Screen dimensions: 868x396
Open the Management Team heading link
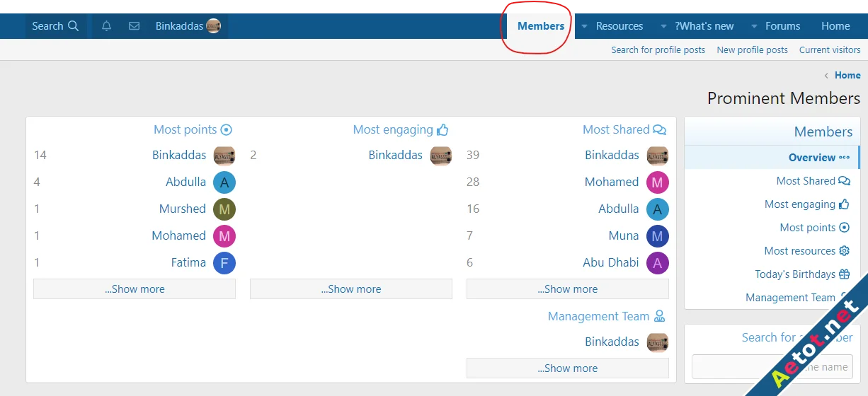pos(598,316)
